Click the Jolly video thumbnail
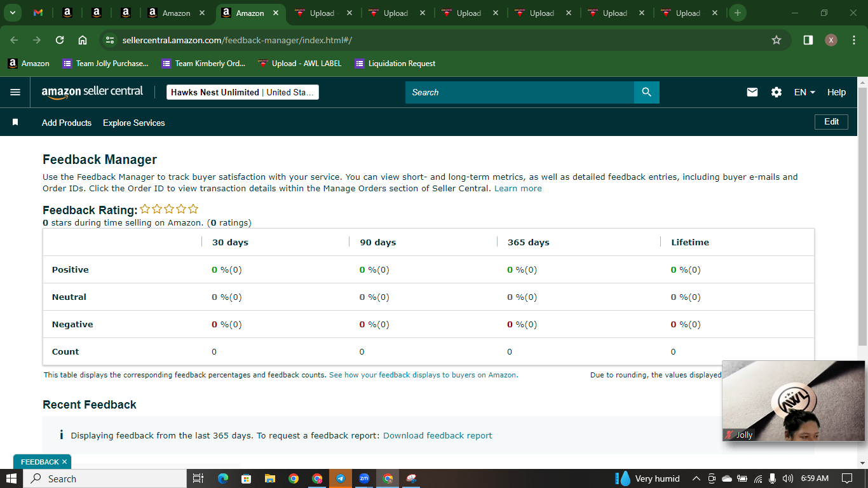This screenshot has height=488, width=868. pyautogui.click(x=794, y=401)
